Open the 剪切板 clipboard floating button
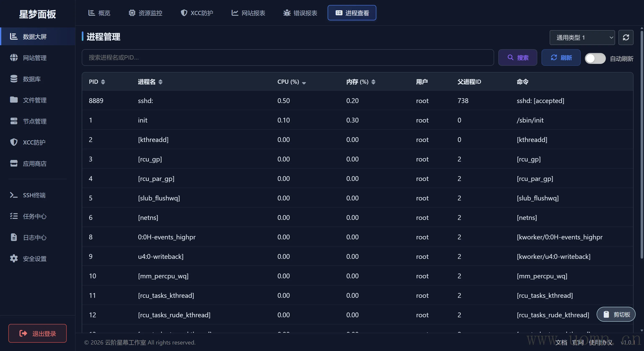The image size is (644, 351). pyautogui.click(x=616, y=314)
